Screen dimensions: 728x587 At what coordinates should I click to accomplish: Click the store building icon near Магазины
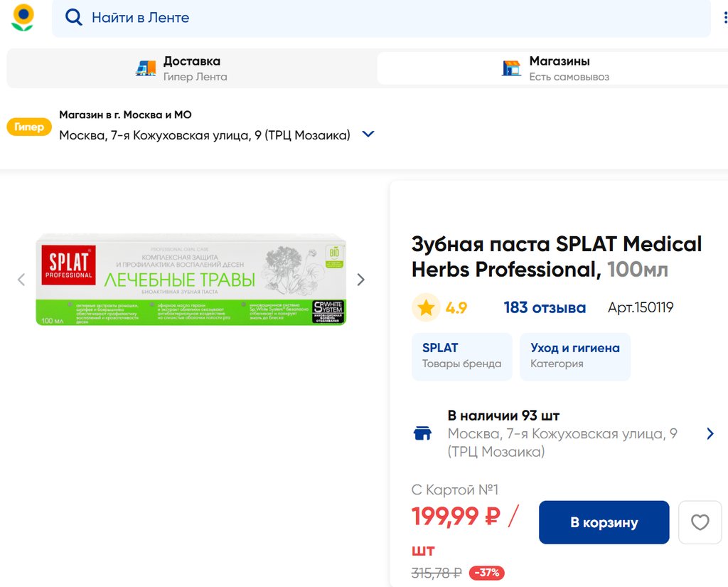pyautogui.click(x=511, y=68)
